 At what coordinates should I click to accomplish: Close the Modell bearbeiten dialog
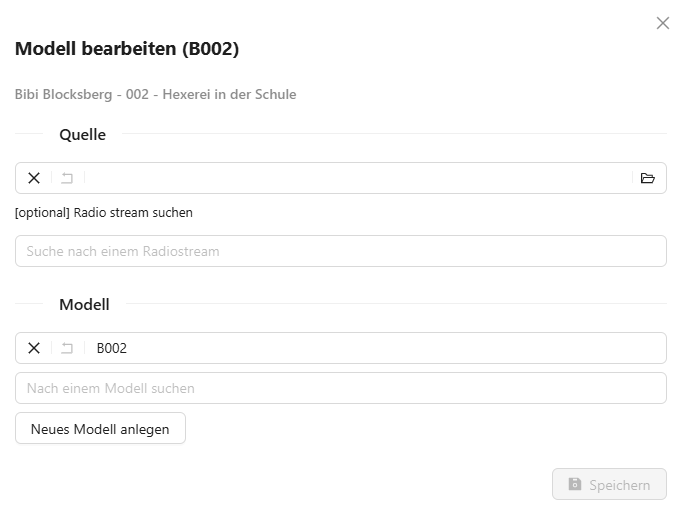click(x=662, y=23)
